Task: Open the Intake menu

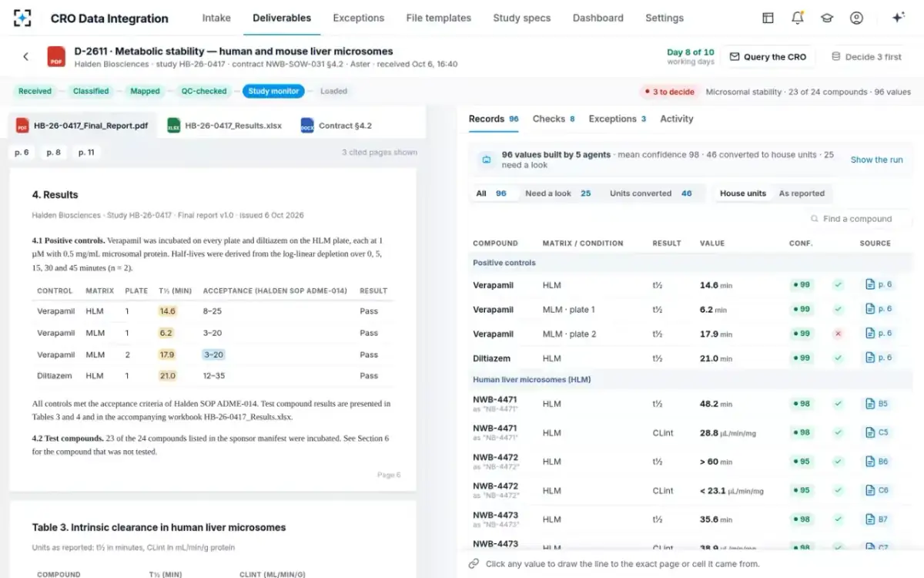Action: [216, 18]
